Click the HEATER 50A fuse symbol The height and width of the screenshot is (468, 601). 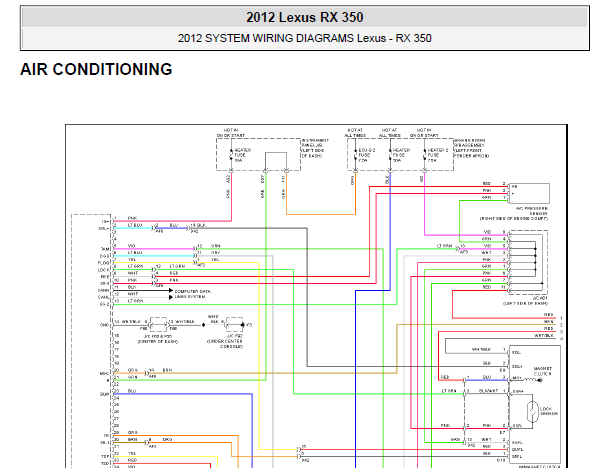click(x=390, y=155)
